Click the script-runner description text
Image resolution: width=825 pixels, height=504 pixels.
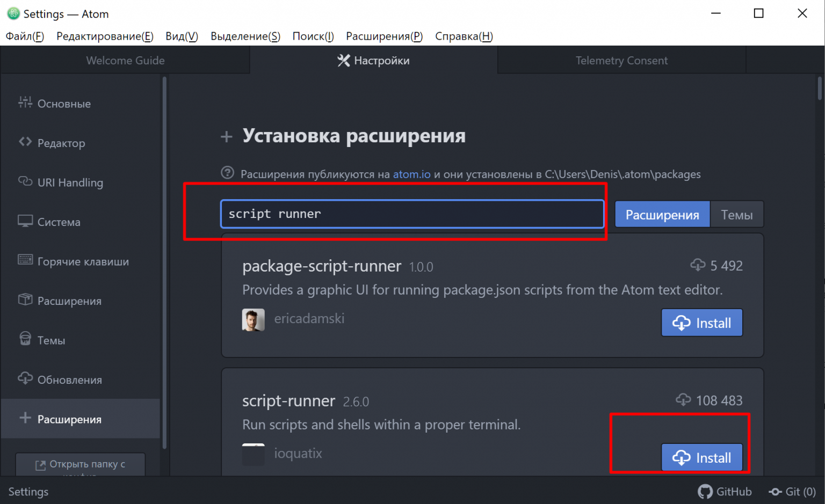381,425
